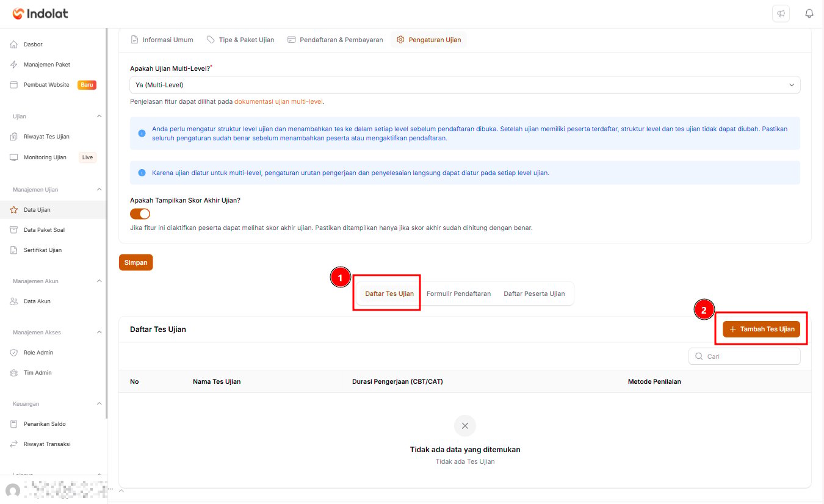Click the Role Admin shield icon
This screenshot has width=824, height=504.
pos(14,353)
